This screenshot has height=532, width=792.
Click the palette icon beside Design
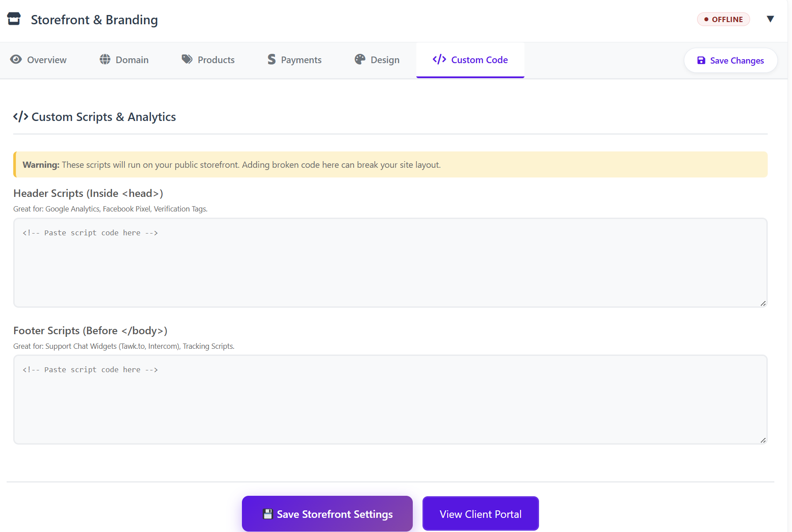[x=360, y=60]
